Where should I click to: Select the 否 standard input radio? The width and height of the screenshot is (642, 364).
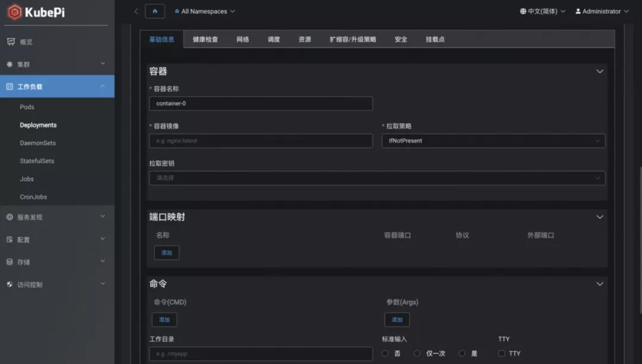[385, 353]
